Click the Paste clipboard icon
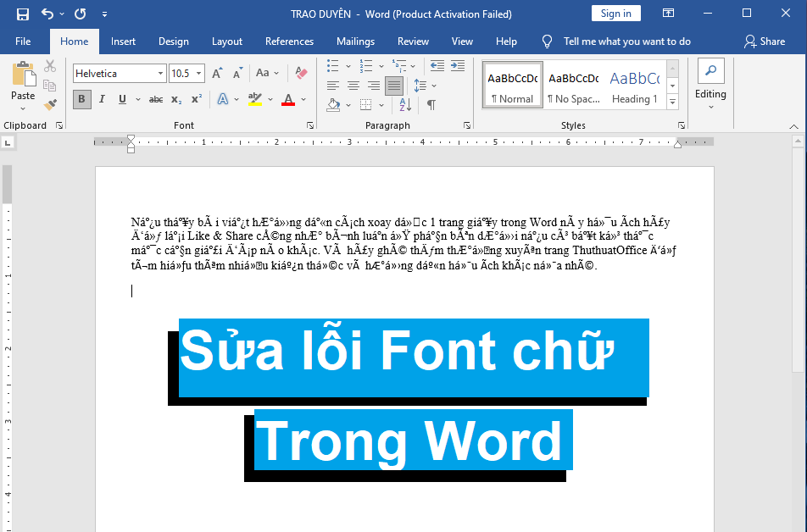The width and height of the screenshot is (807, 532). click(x=23, y=74)
